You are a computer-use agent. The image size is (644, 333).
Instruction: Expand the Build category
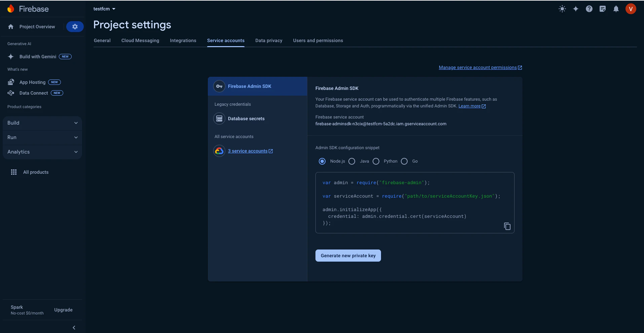pyautogui.click(x=42, y=123)
